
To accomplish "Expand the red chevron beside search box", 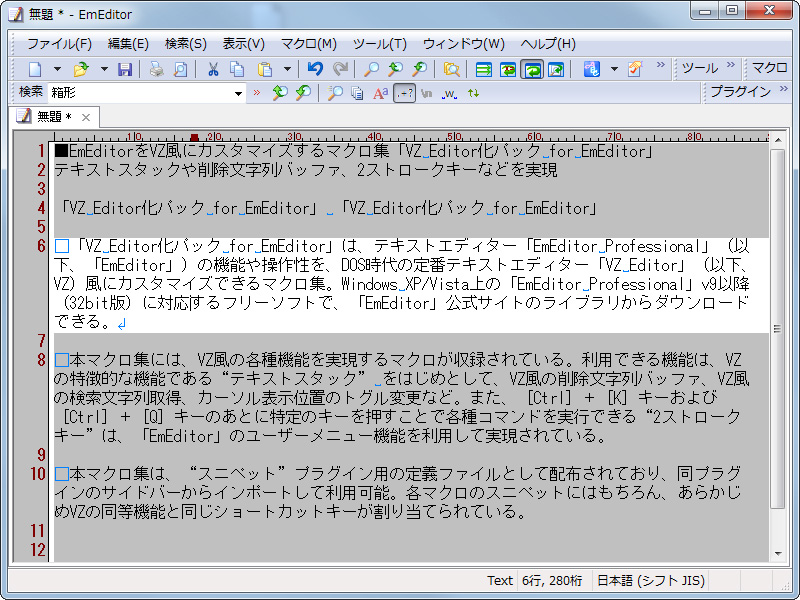I will [257, 92].
